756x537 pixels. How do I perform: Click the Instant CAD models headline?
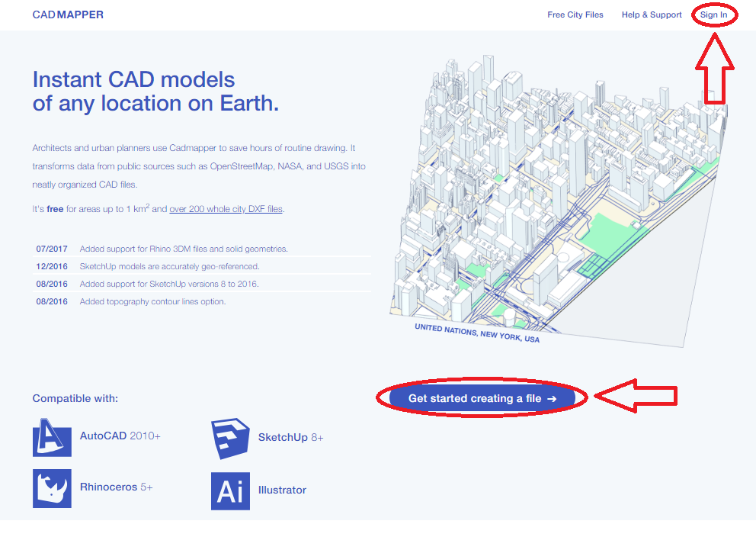[155, 92]
